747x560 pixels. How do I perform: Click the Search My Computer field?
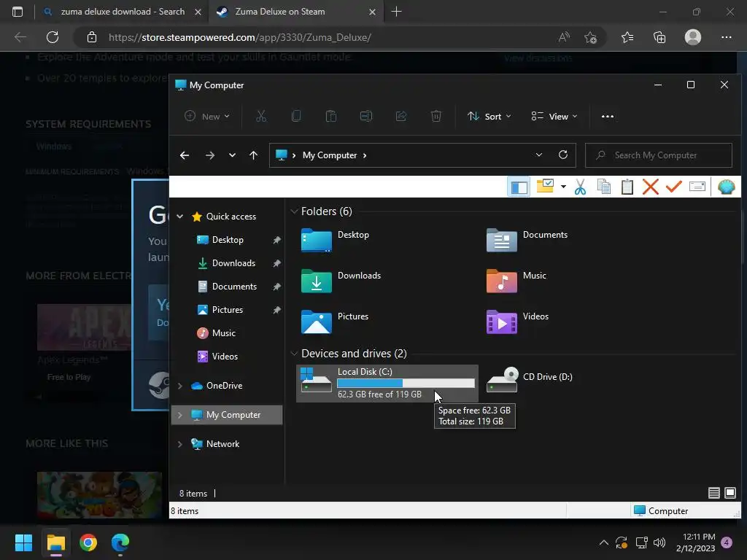[x=659, y=155]
